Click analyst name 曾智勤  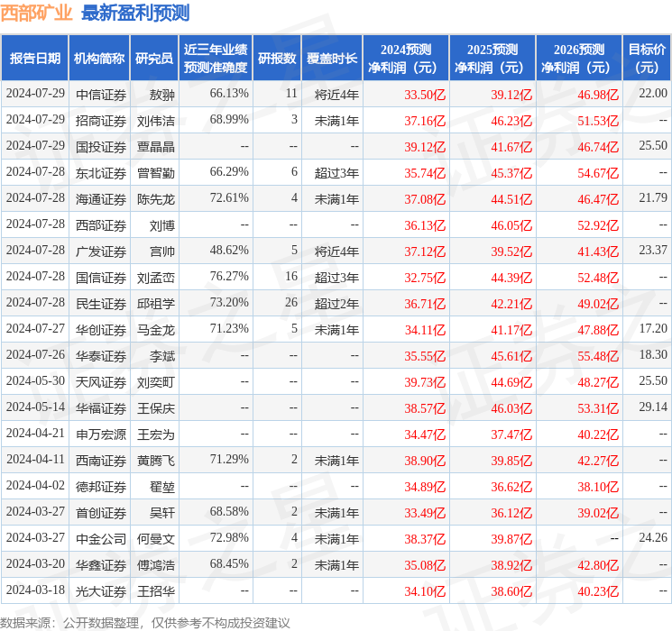point(156,173)
